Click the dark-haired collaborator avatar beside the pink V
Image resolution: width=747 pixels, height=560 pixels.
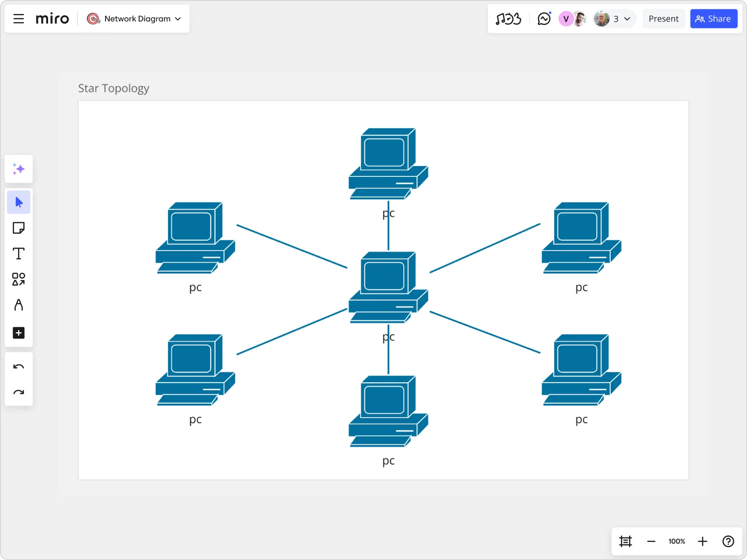pyautogui.click(x=579, y=19)
